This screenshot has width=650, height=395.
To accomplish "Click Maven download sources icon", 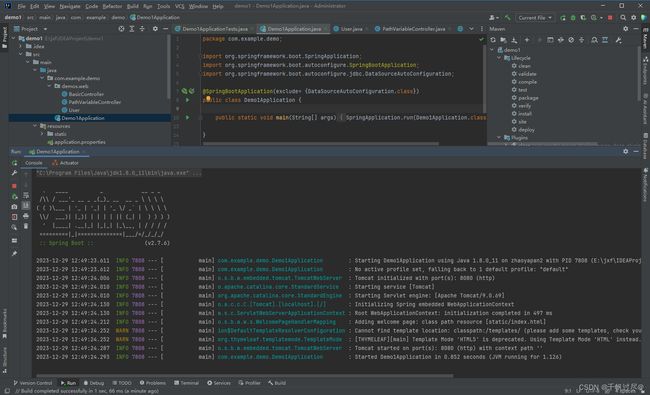I will coord(514,40).
